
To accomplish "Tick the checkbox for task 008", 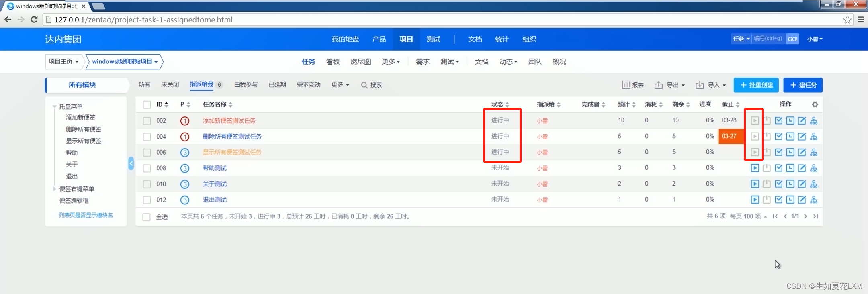I will 147,168.
